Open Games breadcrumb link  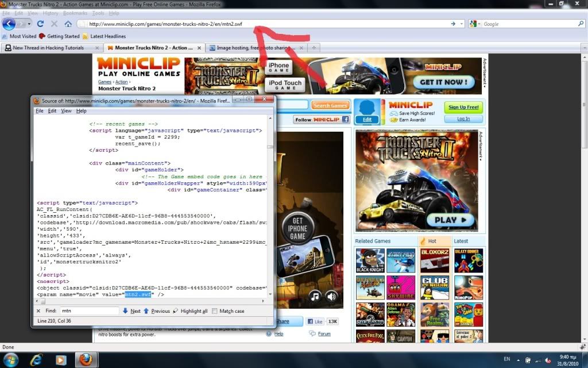(x=105, y=82)
